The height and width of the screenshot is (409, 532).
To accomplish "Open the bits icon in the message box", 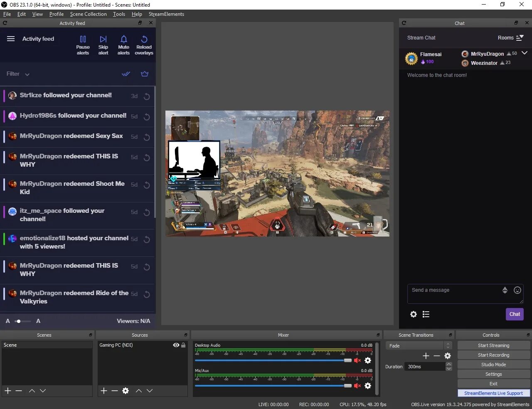I will pos(505,290).
